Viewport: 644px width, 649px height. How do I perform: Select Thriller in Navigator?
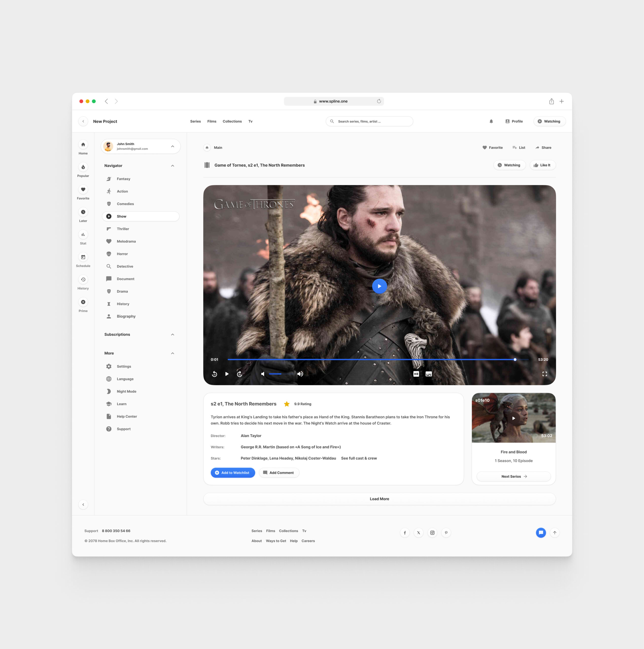point(141,229)
